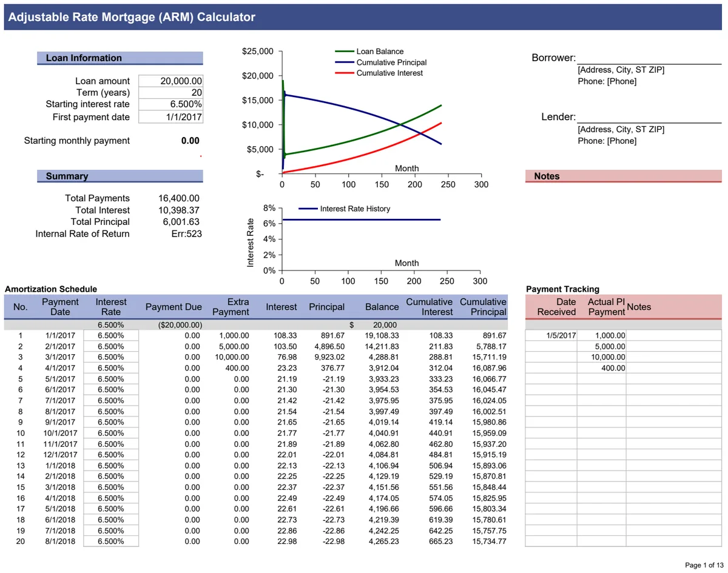Select the interest cell 22.13 for 1/1/2018

coord(288,466)
